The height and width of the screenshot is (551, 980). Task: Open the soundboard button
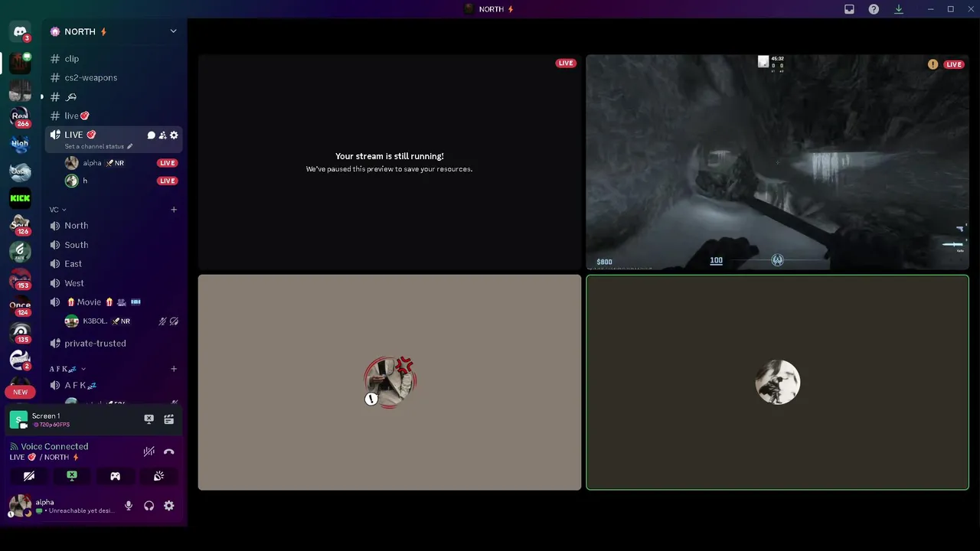click(x=158, y=476)
